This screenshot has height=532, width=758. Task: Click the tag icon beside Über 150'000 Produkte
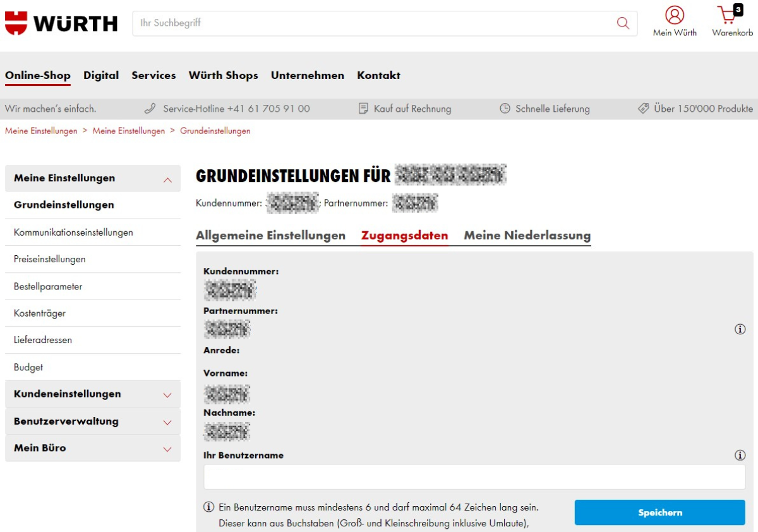point(643,109)
